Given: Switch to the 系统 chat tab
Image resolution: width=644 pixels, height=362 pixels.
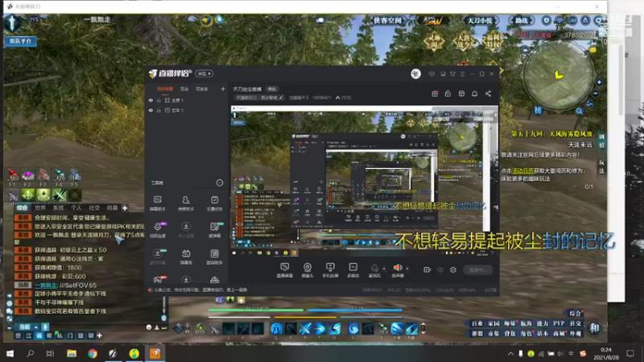Looking at the screenshot, I should tap(58, 208).
